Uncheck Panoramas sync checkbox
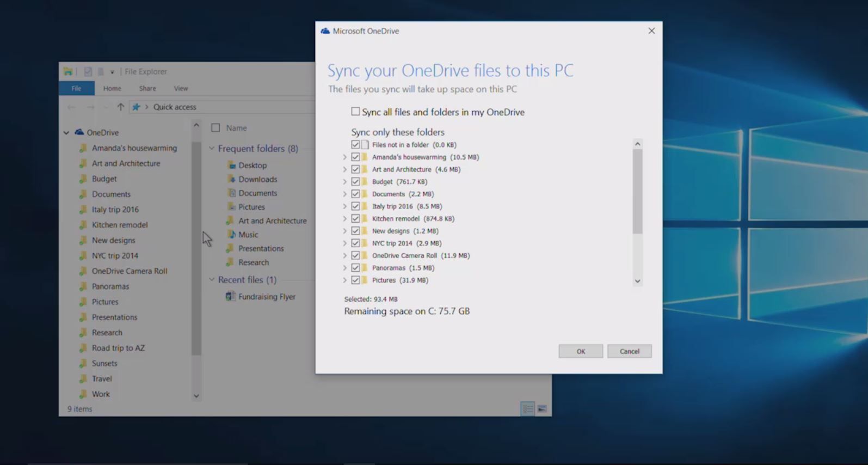 pyautogui.click(x=355, y=268)
